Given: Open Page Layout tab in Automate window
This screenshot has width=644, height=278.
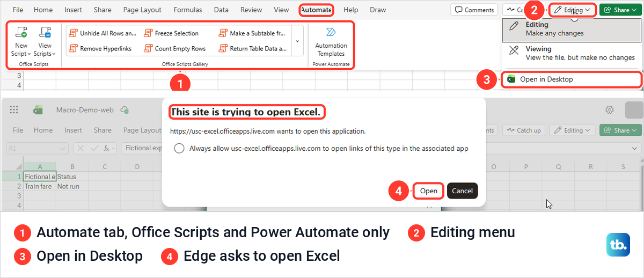Looking at the screenshot, I should coord(142,10).
